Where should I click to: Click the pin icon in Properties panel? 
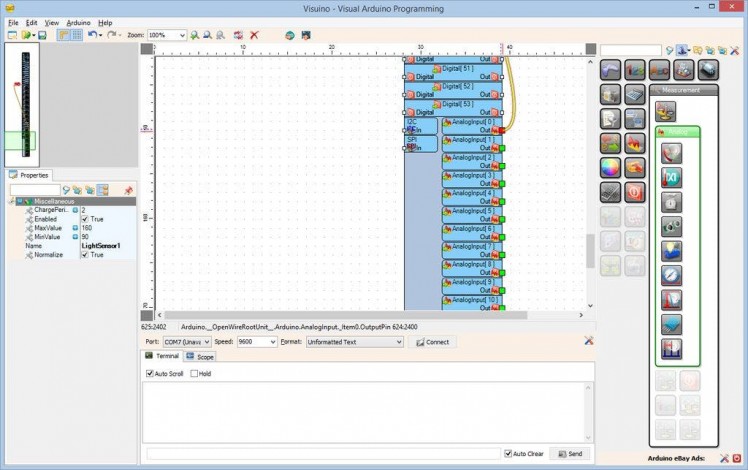128,190
